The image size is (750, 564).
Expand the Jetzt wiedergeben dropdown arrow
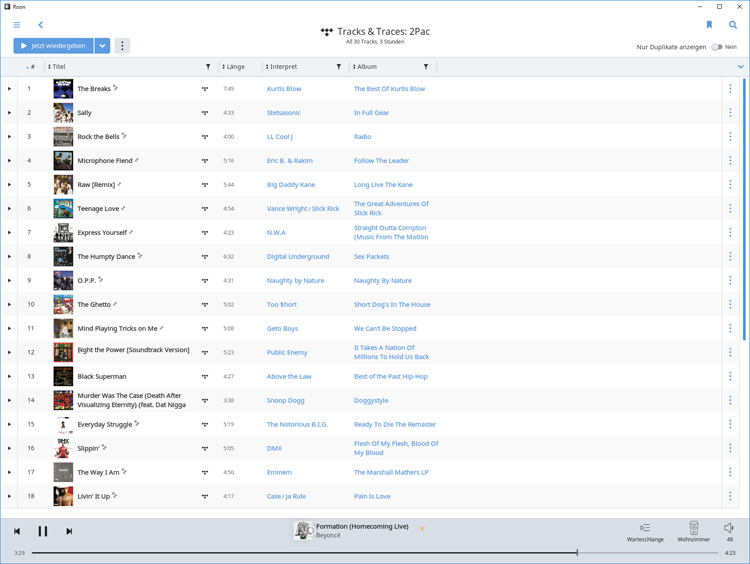click(102, 46)
